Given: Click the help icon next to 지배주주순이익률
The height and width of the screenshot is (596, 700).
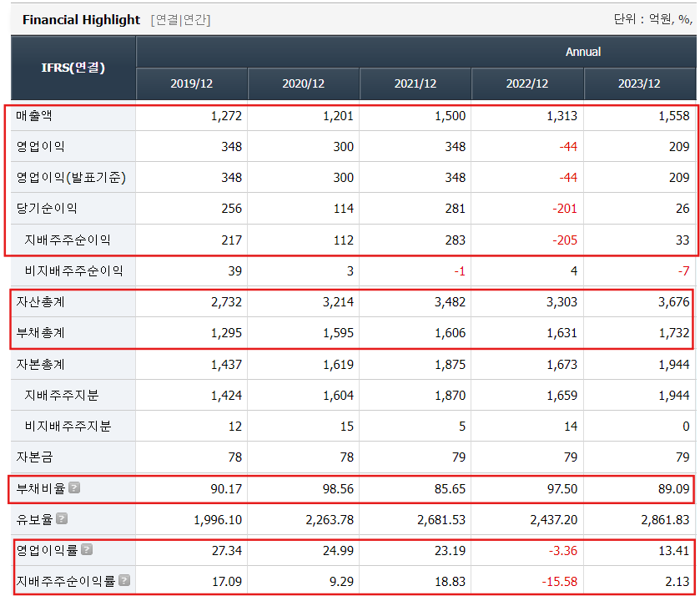Looking at the screenshot, I should [124, 580].
